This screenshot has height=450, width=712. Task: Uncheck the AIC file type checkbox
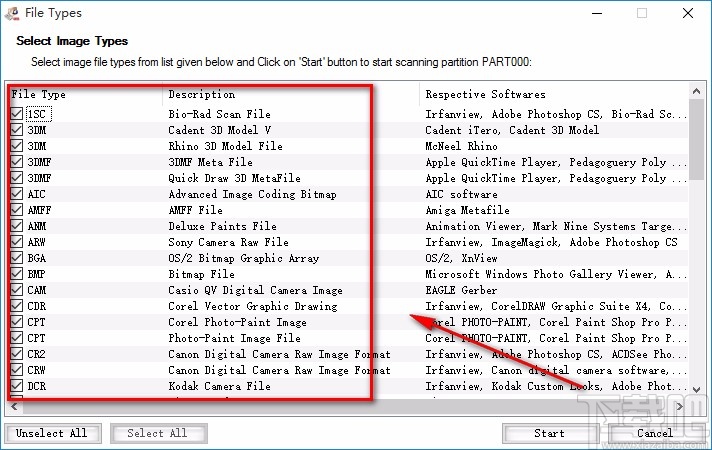click(17, 193)
